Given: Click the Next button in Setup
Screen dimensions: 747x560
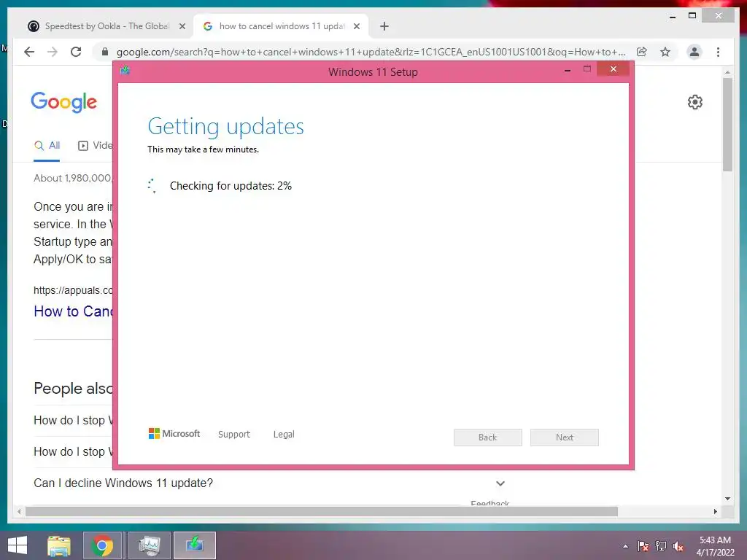Looking at the screenshot, I should [x=565, y=437].
